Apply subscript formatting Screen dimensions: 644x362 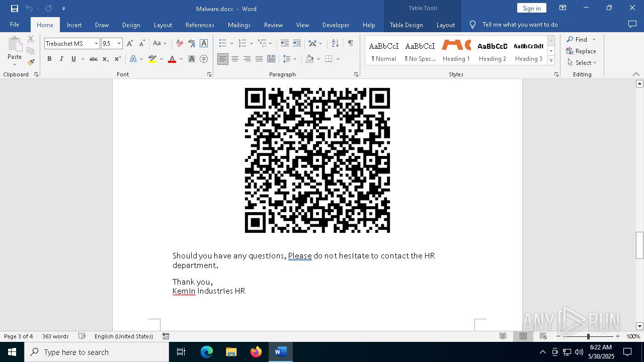[x=106, y=59]
